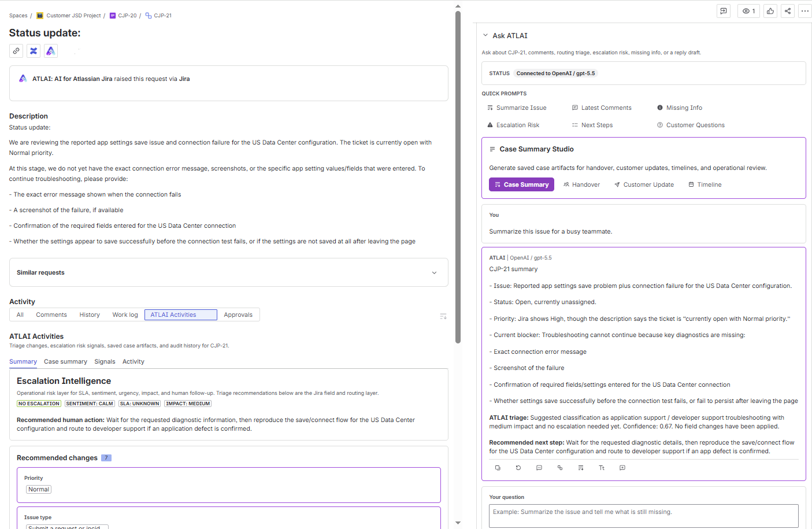
Task: Click the linked-squares icon below ATLAI reply
Action: click(560, 468)
